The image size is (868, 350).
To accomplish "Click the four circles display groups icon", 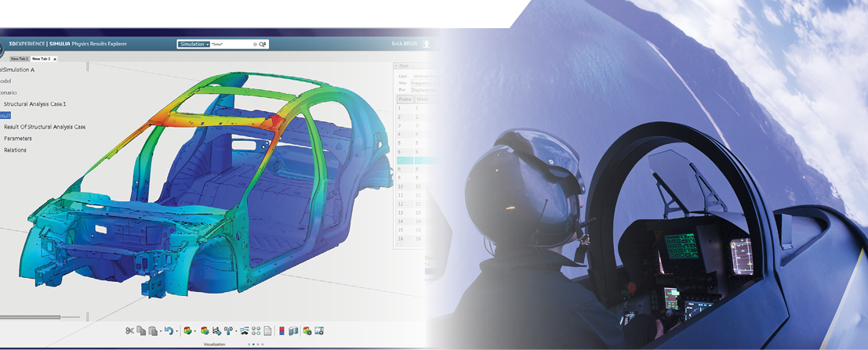I will tap(256, 330).
